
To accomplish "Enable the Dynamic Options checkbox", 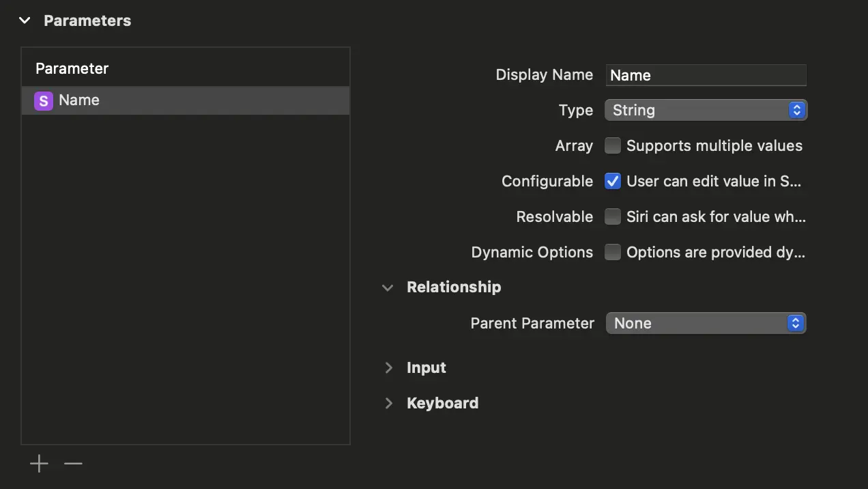I will click(x=613, y=252).
